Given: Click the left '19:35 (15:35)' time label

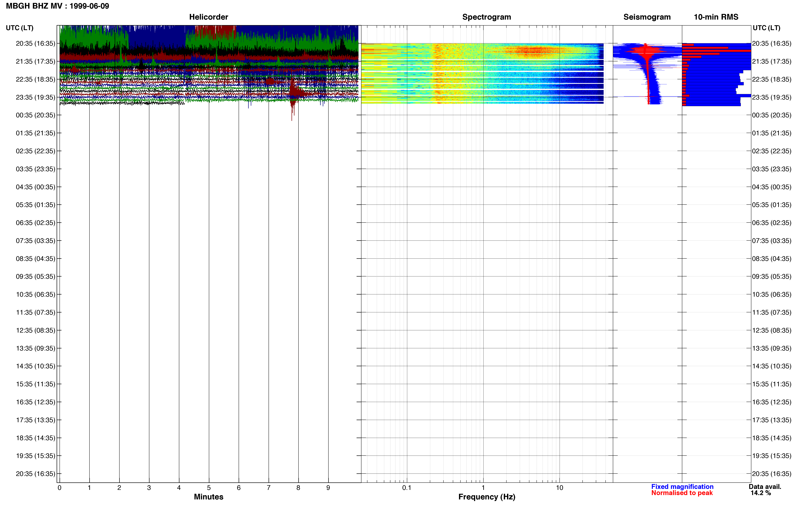Looking at the screenshot, I should pos(36,456).
